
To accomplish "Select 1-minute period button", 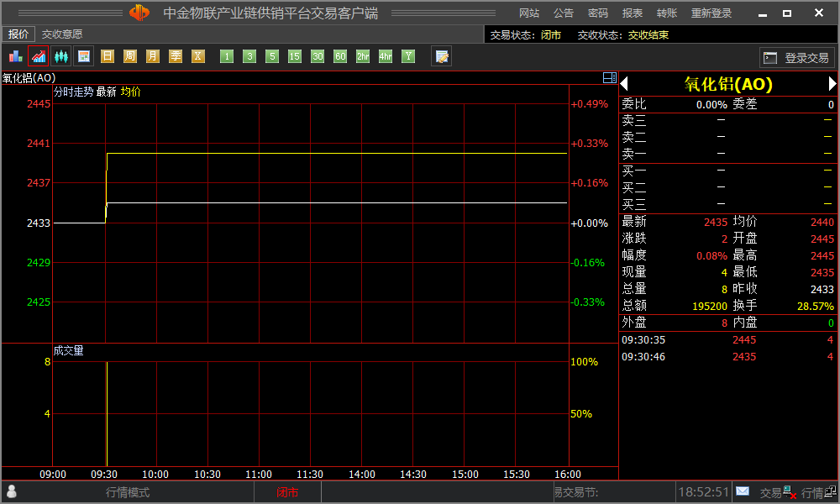I will 227,56.
